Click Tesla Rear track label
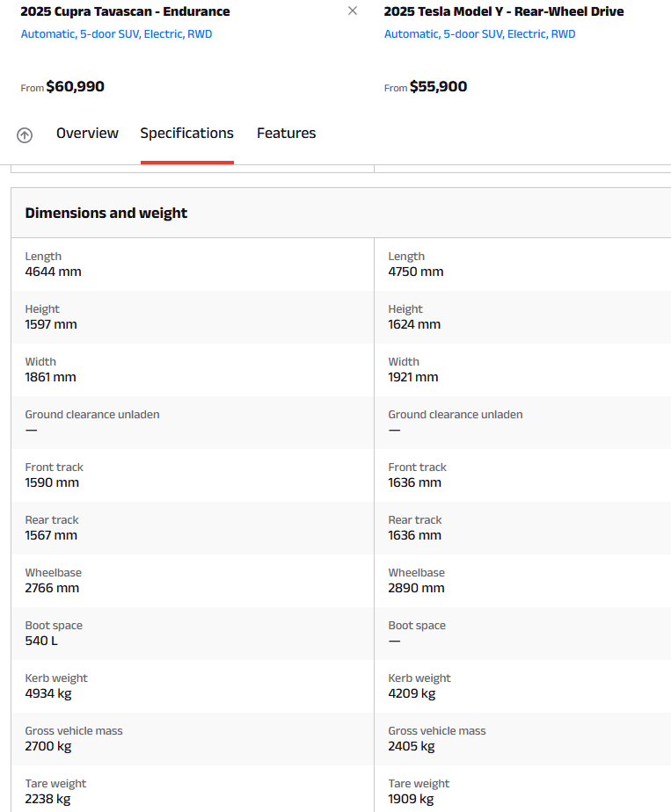This screenshot has width=671, height=812. 415,520
